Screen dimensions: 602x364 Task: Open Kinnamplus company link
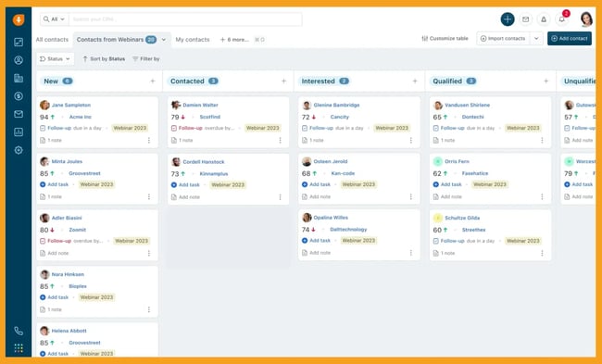[x=214, y=173]
